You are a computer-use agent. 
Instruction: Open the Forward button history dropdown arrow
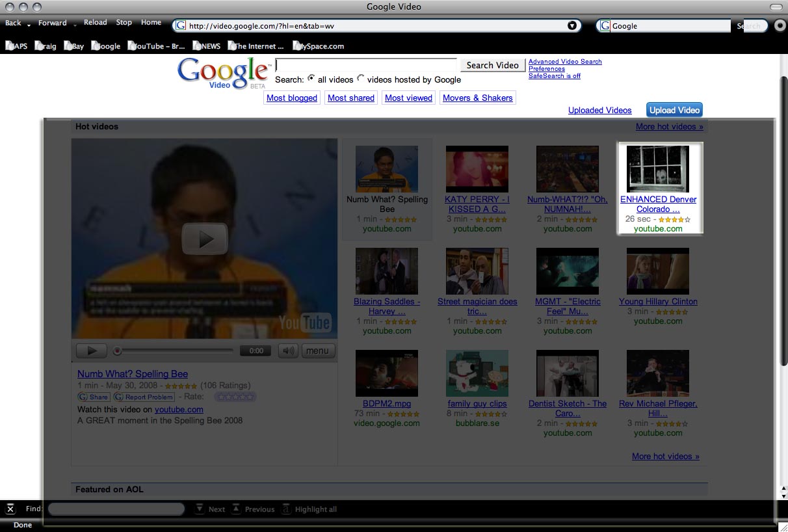[75, 25]
